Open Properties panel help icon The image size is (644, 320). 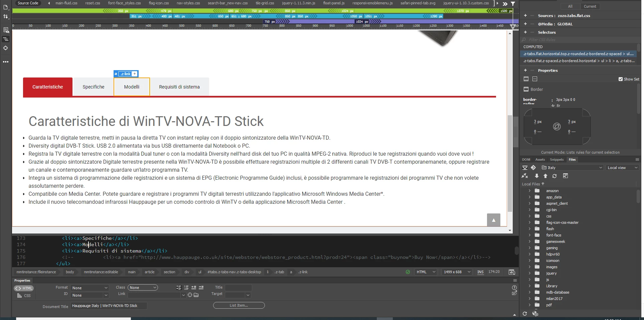click(x=514, y=288)
